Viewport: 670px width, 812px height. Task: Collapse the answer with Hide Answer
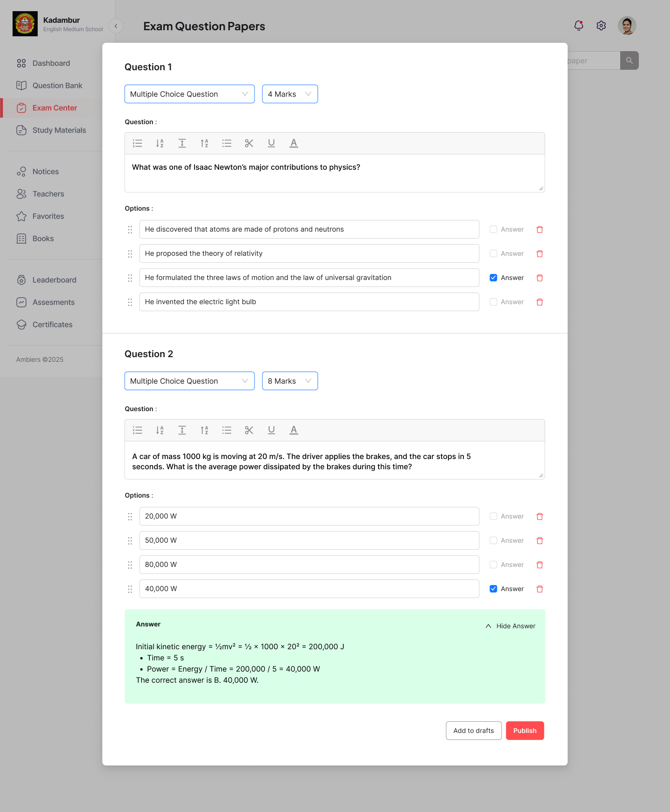[510, 626]
